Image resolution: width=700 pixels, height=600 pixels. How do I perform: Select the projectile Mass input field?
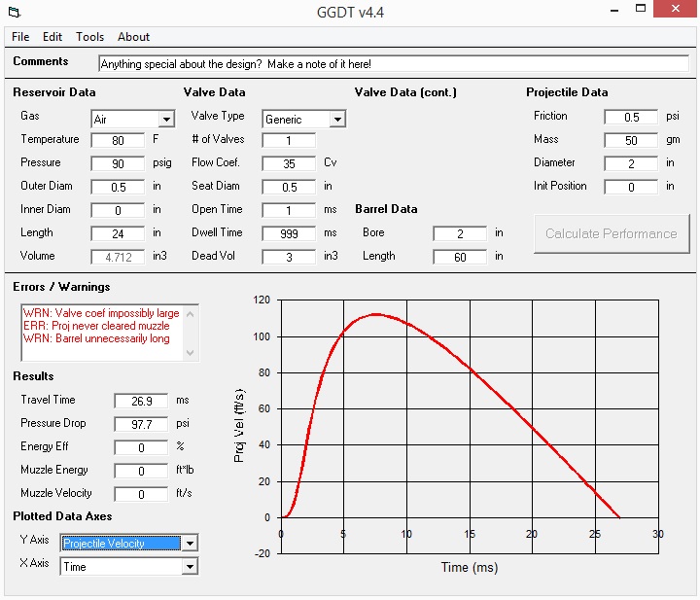(x=630, y=140)
